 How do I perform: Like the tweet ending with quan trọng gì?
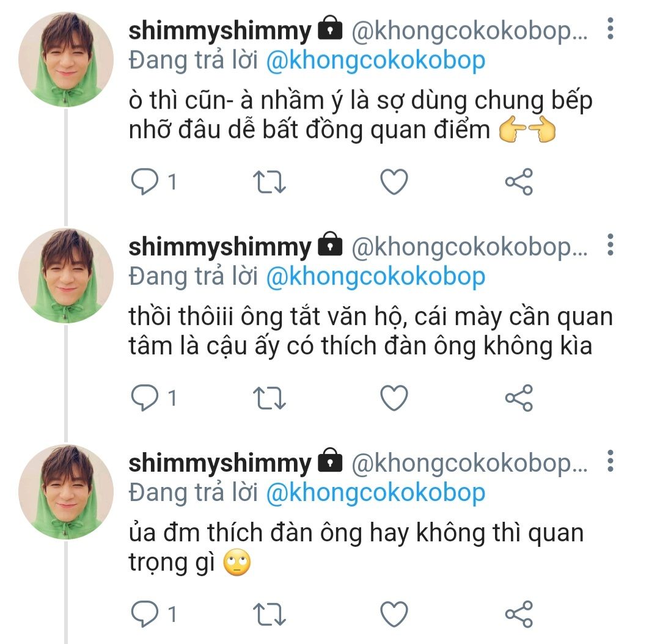coord(394,614)
